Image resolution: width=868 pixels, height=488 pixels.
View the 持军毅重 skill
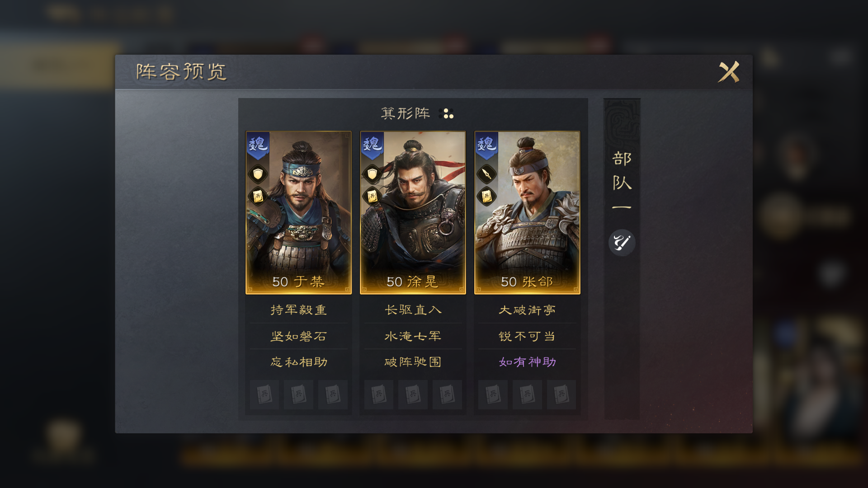[x=298, y=310]
